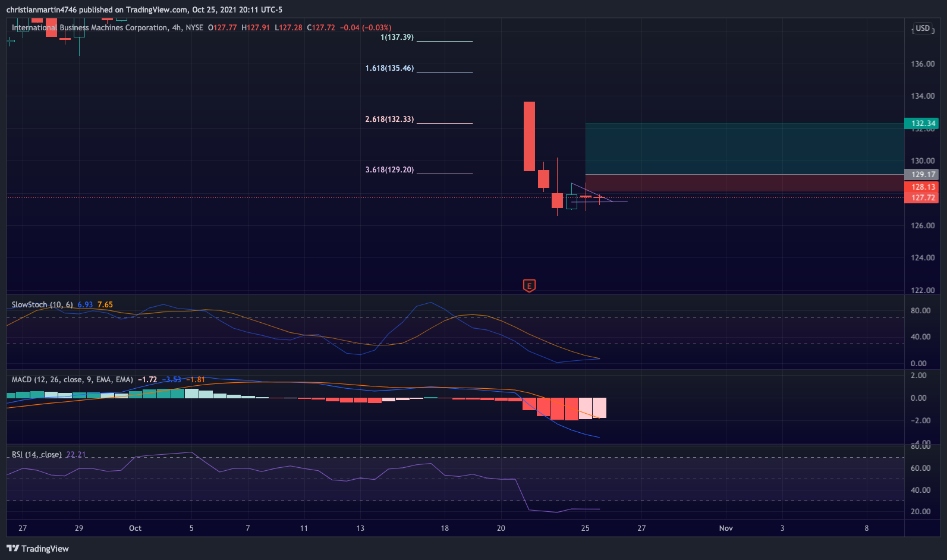Click the 124.00 price axis label
This screenshot has width=947, height=560.
tap(923, 257)
